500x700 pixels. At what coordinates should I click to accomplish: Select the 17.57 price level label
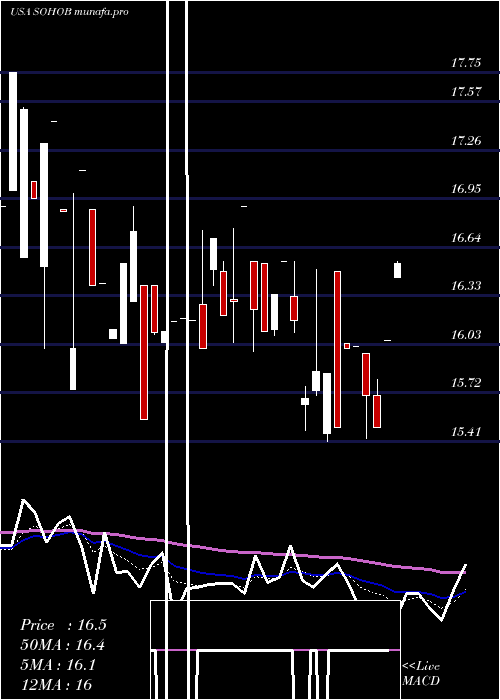point(466,92)
